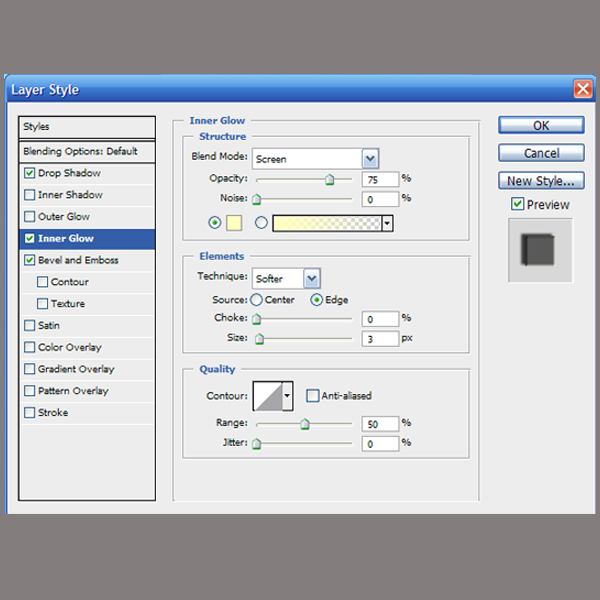Click the New Style... button
The image size is (600, 600).
click(541, 181)
